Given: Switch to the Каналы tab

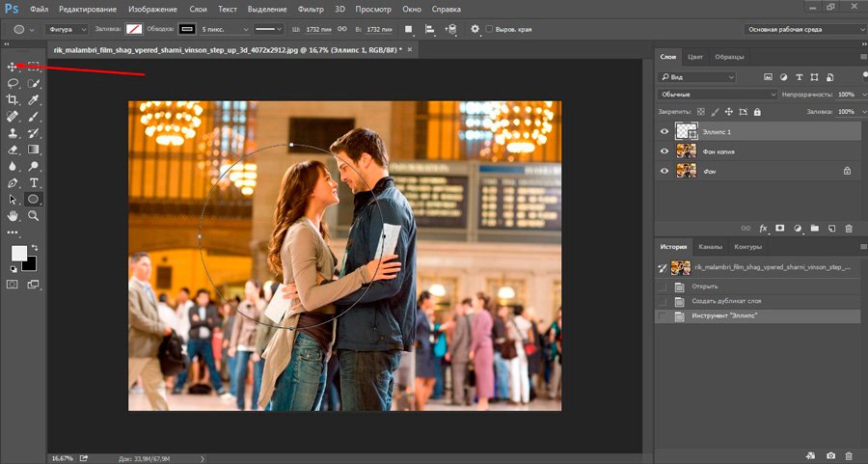Looking at the screenshot, I should click(710, 247).
